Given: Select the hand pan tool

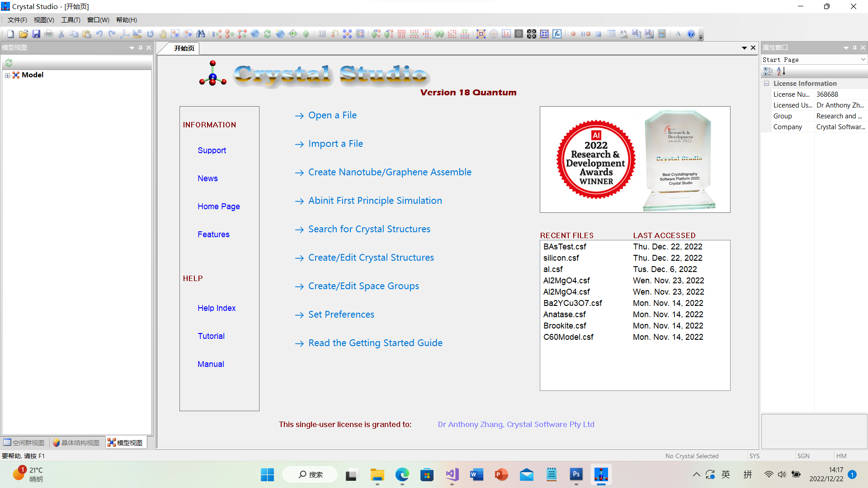Looking at the screenshot, I should (163, 34).
